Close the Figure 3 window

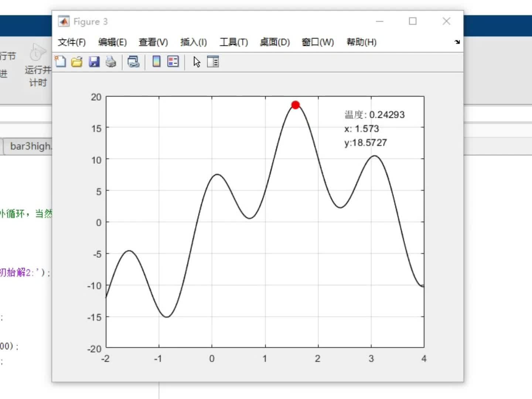(x=446, y=21)
